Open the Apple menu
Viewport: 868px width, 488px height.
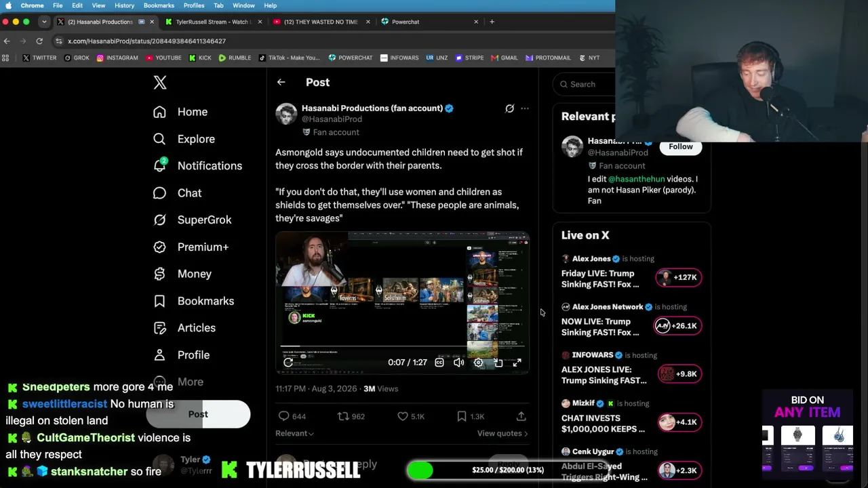(9, 5)
